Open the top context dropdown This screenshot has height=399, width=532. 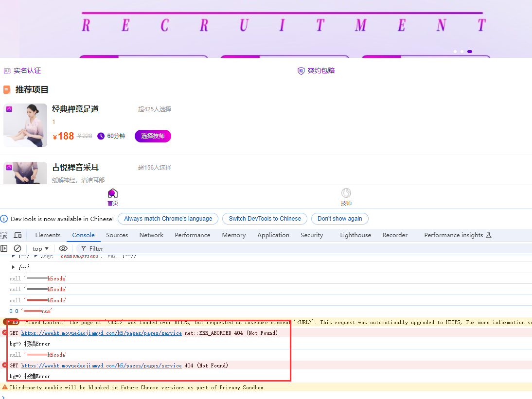pyautogui.click(x=40, y=248)
